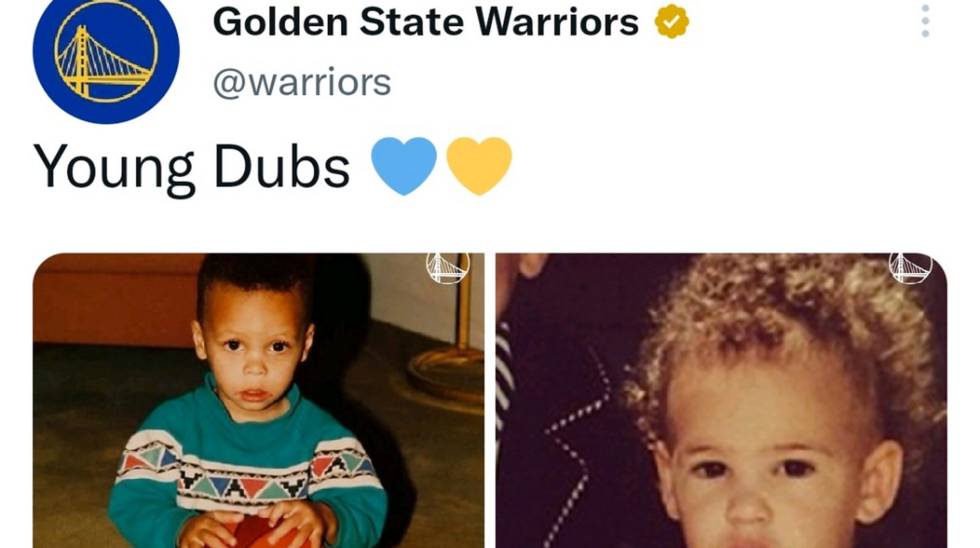This screenshot has height=548, width=980.
Task: Visit the @warriors handle link
Action: [302, 82]
